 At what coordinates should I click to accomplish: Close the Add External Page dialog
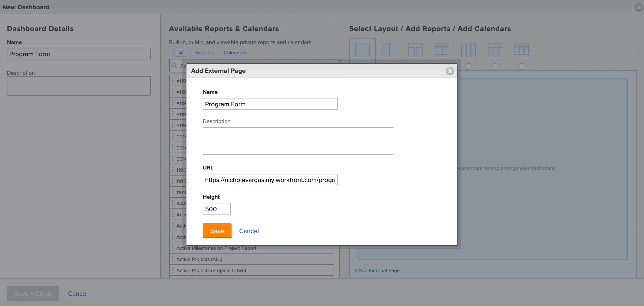coord(450,71)
